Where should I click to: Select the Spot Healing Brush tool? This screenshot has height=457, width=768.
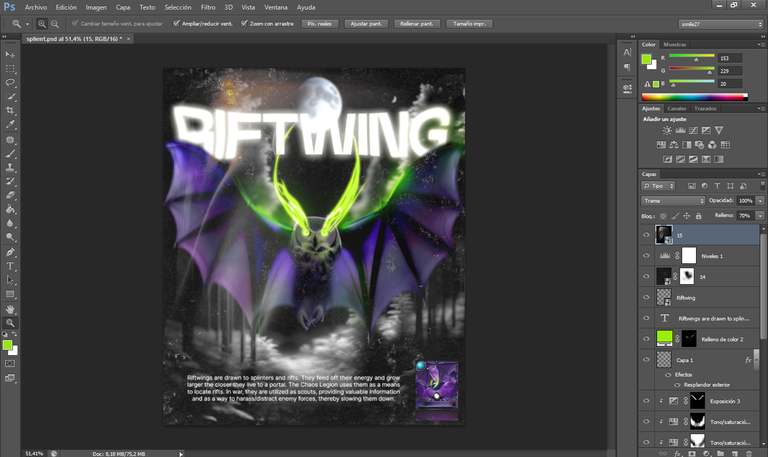(10, 140)
